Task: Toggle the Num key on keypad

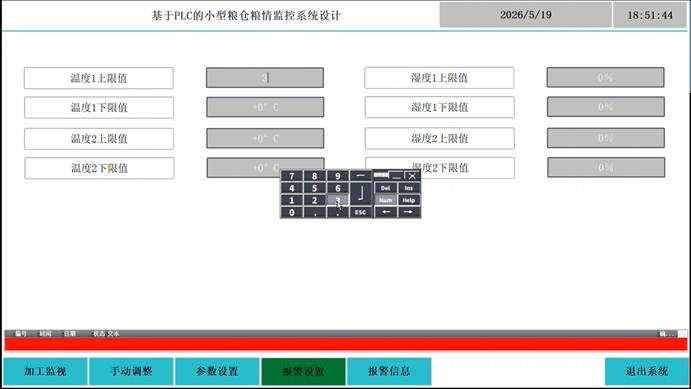Action: 386,200
